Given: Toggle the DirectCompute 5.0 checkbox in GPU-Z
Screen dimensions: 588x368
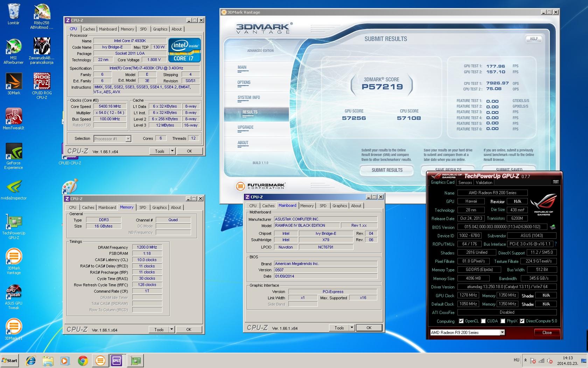Looking at the screenshot, I should tap(522, 321).
